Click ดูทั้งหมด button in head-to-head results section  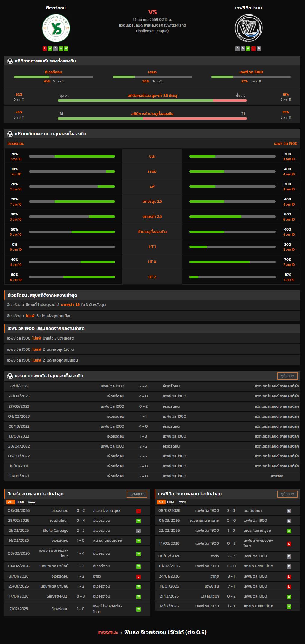pyautogui.click(x=287, y=376)
